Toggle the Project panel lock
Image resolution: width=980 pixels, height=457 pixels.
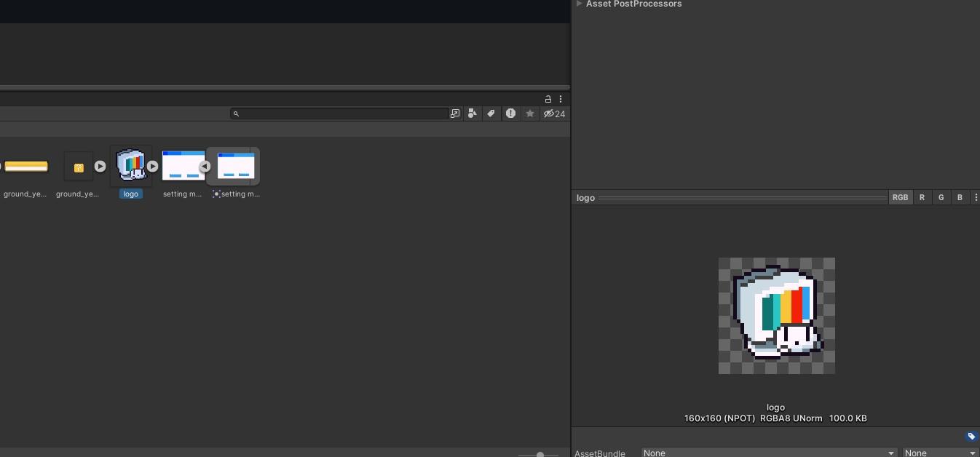[548, 99]
